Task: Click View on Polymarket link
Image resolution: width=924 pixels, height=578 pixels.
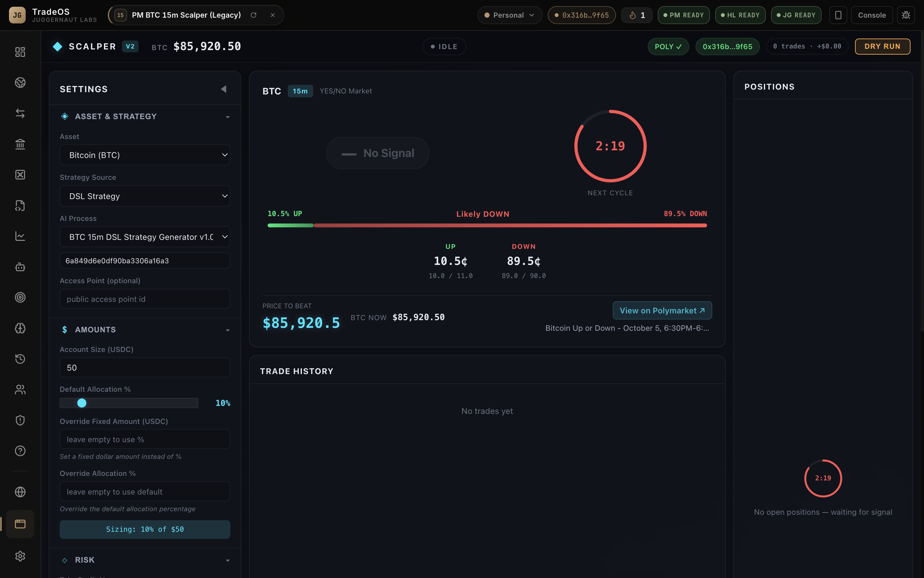Action: 662,311
